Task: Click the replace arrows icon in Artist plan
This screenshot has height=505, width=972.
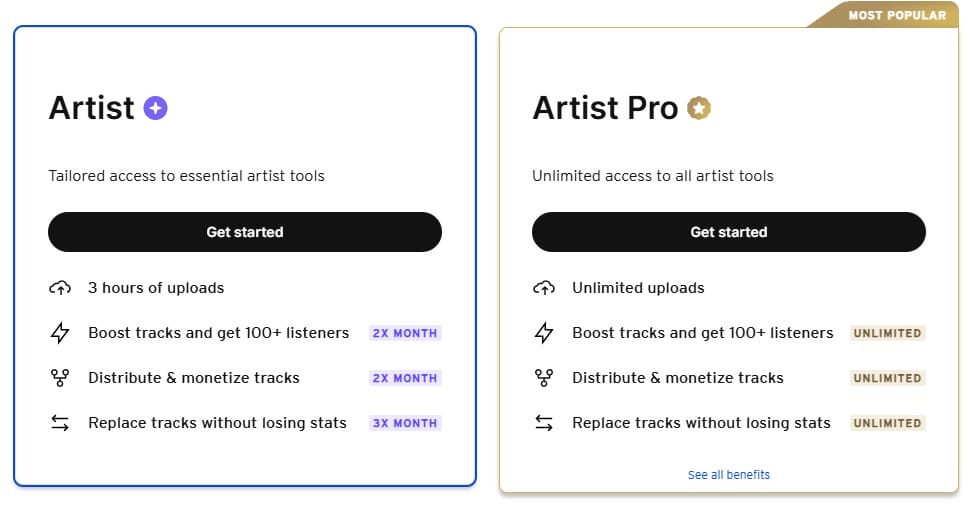Action: [60, 423]
